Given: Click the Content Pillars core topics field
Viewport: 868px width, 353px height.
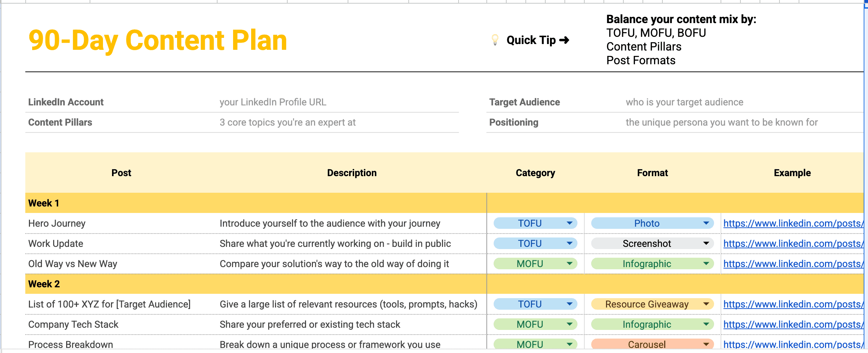Looking at the screenshot, I should pyautogui.click(x=288, y=122).
